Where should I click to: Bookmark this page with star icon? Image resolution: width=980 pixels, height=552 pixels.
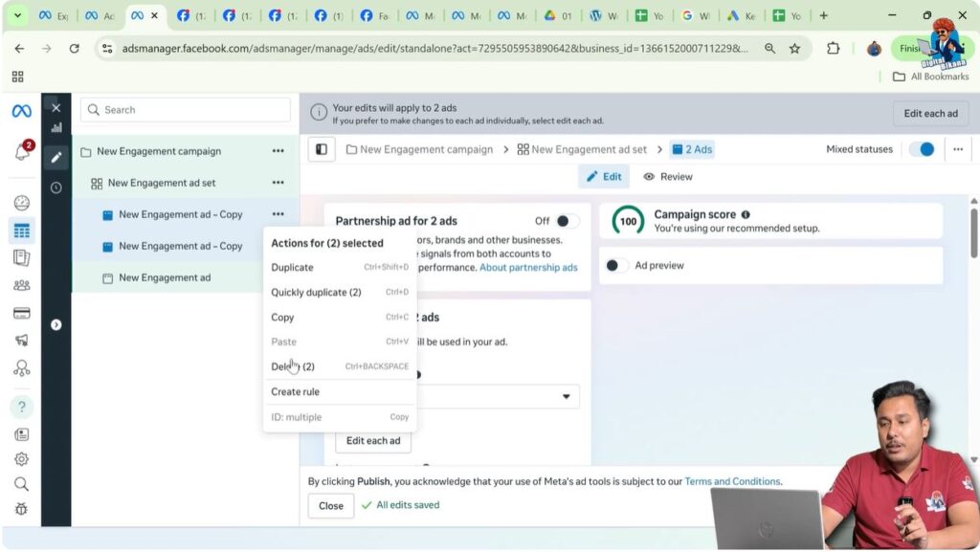point(794,48)
